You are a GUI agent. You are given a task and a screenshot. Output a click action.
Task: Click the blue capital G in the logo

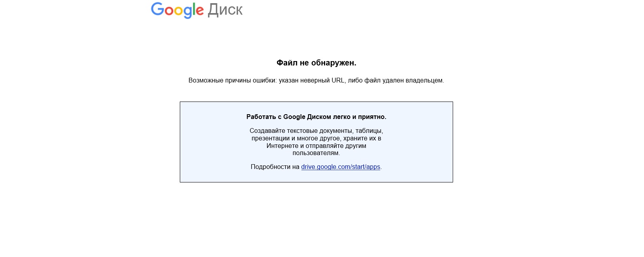click(x=157, y=9)
